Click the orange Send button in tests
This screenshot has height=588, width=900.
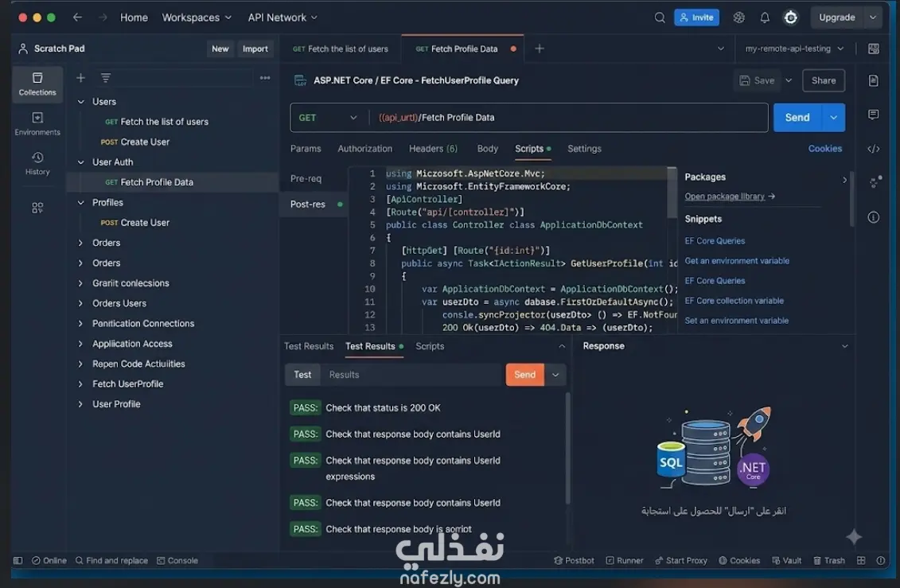click(x=524, y=375)
